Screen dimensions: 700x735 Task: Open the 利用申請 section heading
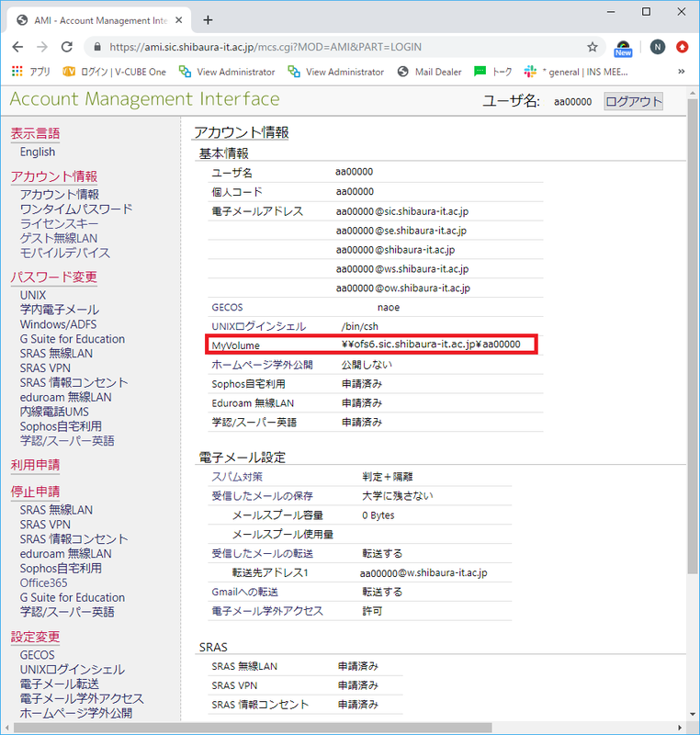tap(35, 465)
